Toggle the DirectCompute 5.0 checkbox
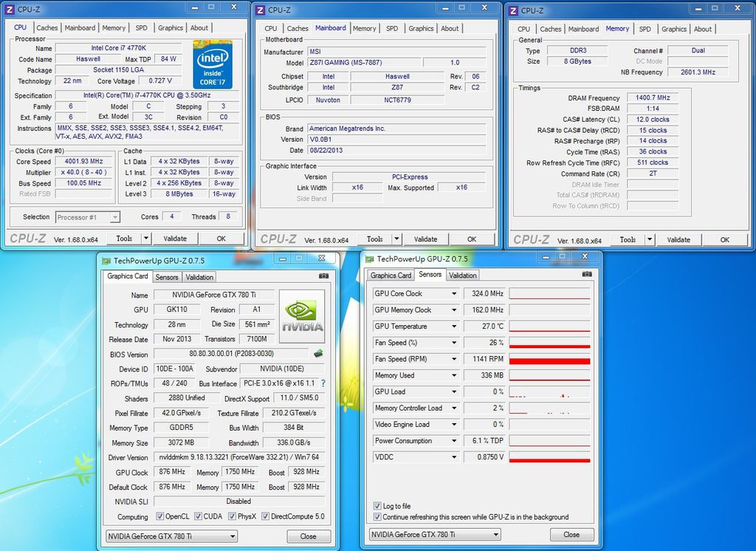This screenshot has height=551, width=756. point(265,516)
